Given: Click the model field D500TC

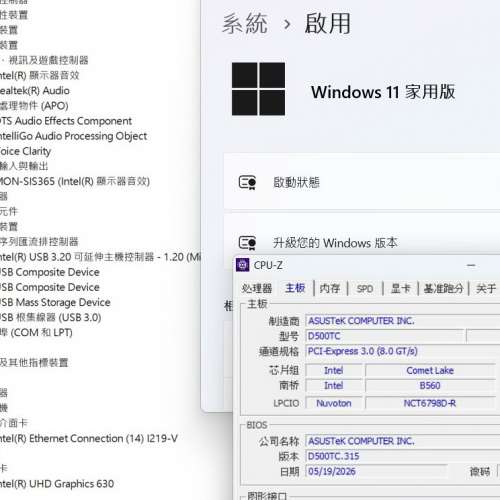Looking at the screenshot, I should [x=385, y=336].
